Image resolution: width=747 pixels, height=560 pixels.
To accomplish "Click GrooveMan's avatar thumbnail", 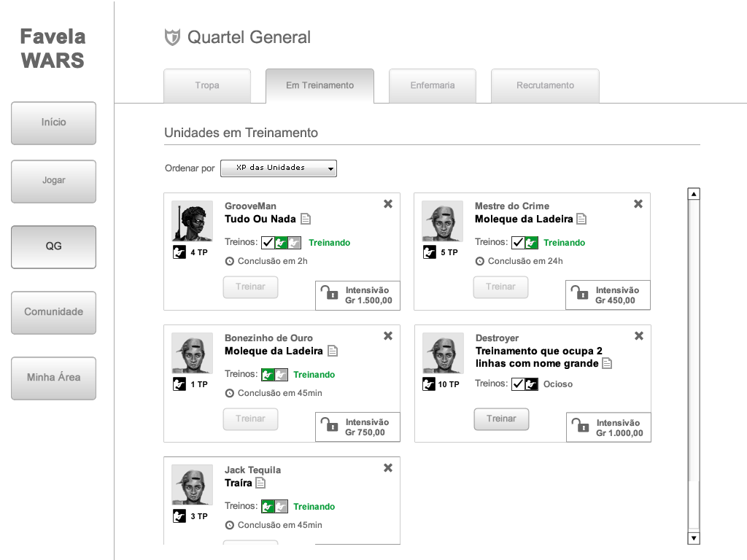I will pos(193,221).
